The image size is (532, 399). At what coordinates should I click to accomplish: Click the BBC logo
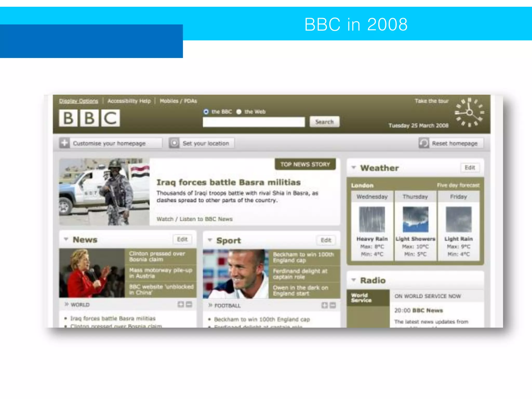point(89,118)
